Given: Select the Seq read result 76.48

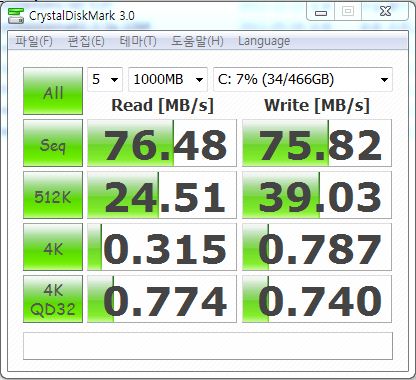Looking at the screenshot, I should [x=162, y=143].
